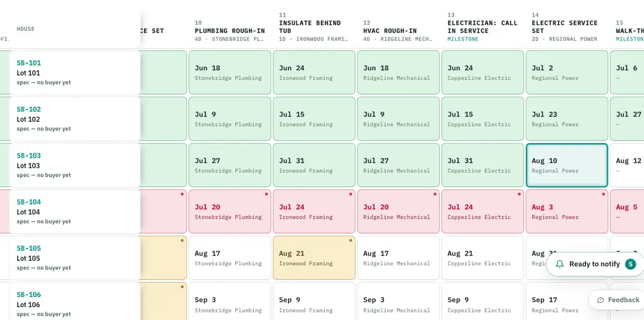The image size is (644, 320).
Task: Select SB-101 Jun 18 Stonebridge Plumbing cell
Action: click(x=229, y=73)
